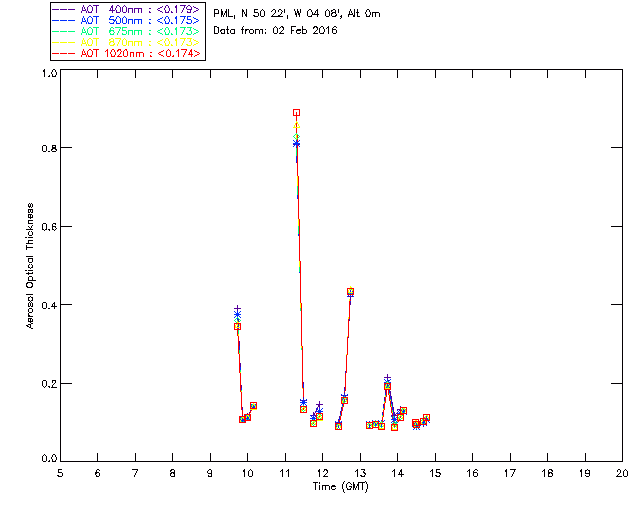Click the x-axis hour label 15

coord(435,473)
